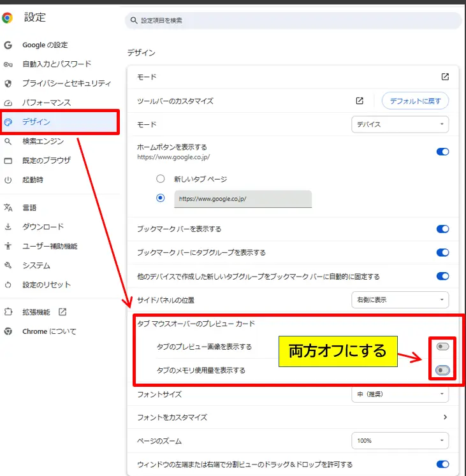This screenshot has width=466, height=476.
Task: Click the 設定項目を検索 search field
Action: pos(293,20)
